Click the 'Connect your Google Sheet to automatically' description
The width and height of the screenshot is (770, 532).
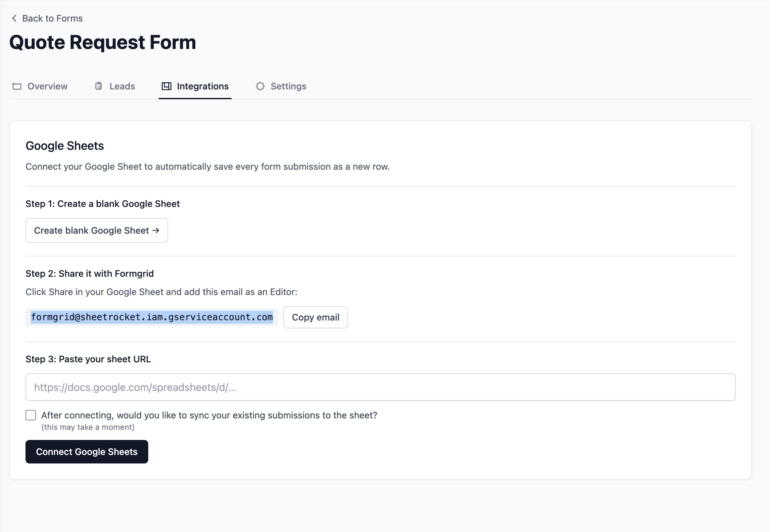pyautogui.click(x=207, y=166)
